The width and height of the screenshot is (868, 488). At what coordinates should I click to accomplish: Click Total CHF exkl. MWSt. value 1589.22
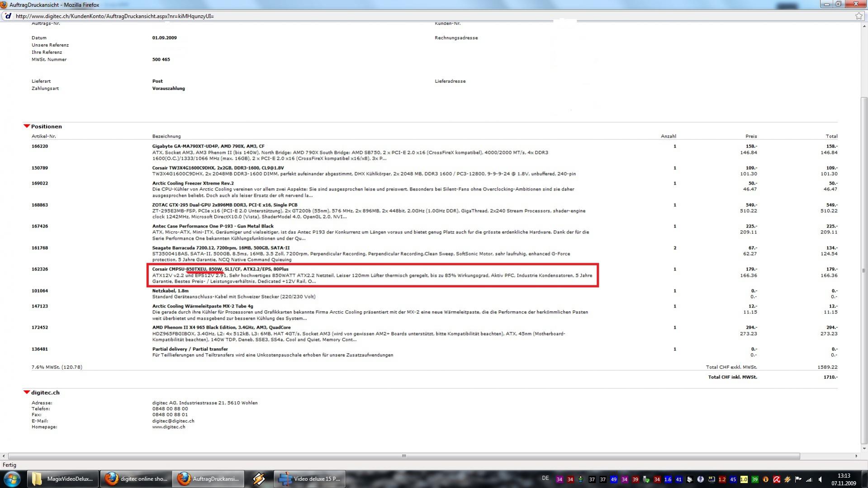(827, 367)
